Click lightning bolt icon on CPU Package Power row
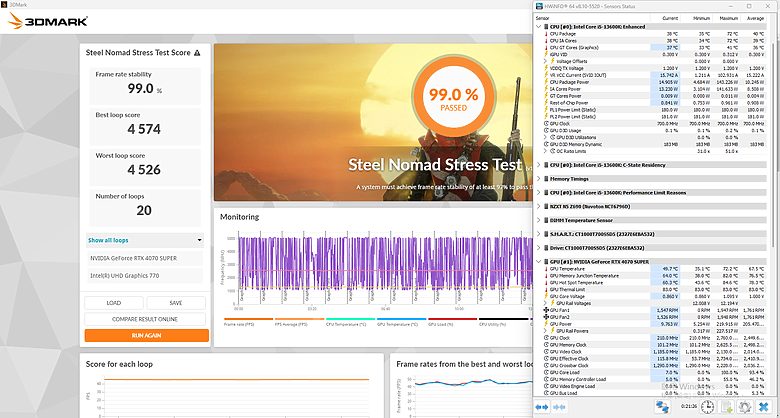This screenshot has height=418, width=780. tap(547, 82)
